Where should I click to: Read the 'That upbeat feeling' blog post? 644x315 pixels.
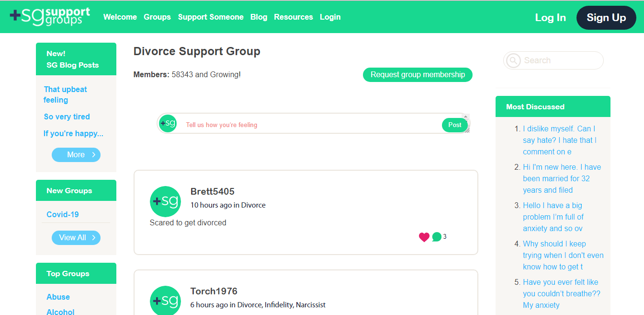point(65,94)
